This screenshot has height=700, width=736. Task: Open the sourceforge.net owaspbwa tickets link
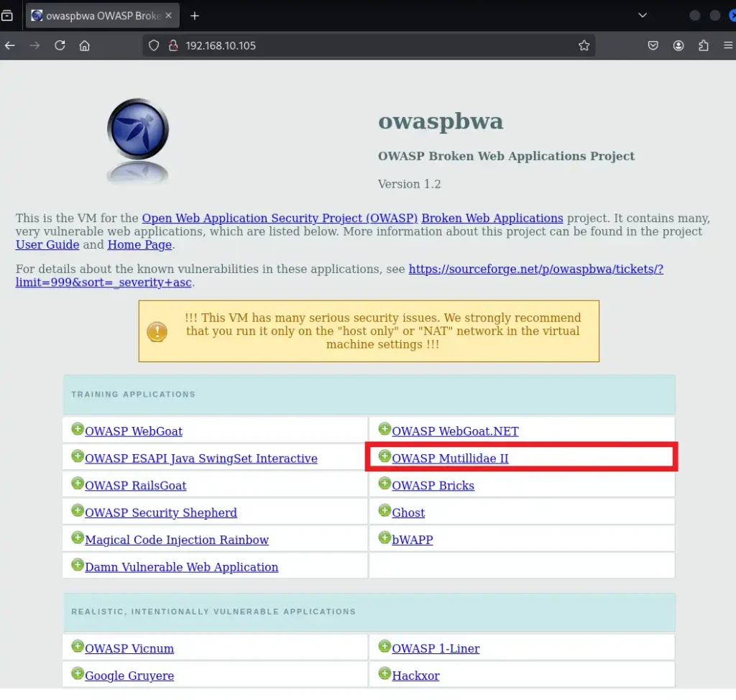coord(536,269)
